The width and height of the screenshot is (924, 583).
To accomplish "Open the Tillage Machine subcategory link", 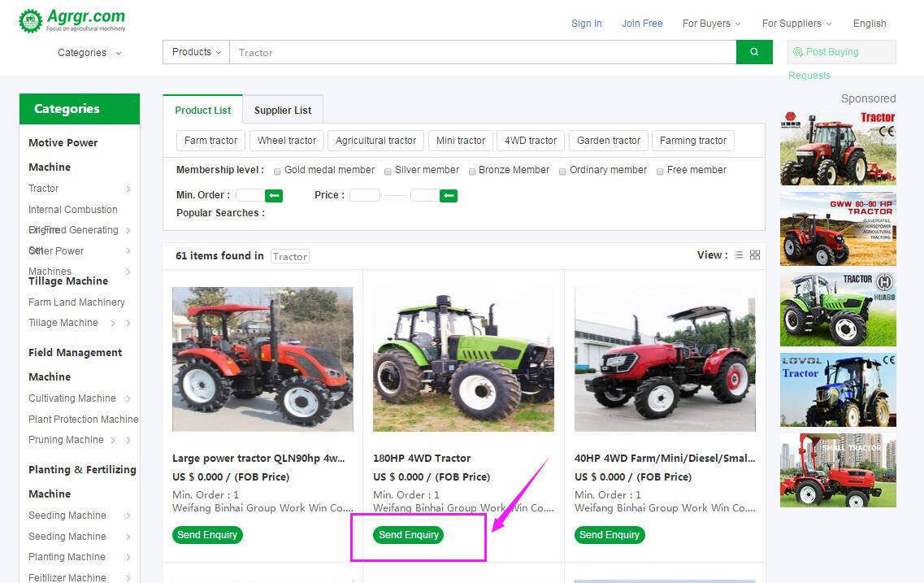I will 63,323.
